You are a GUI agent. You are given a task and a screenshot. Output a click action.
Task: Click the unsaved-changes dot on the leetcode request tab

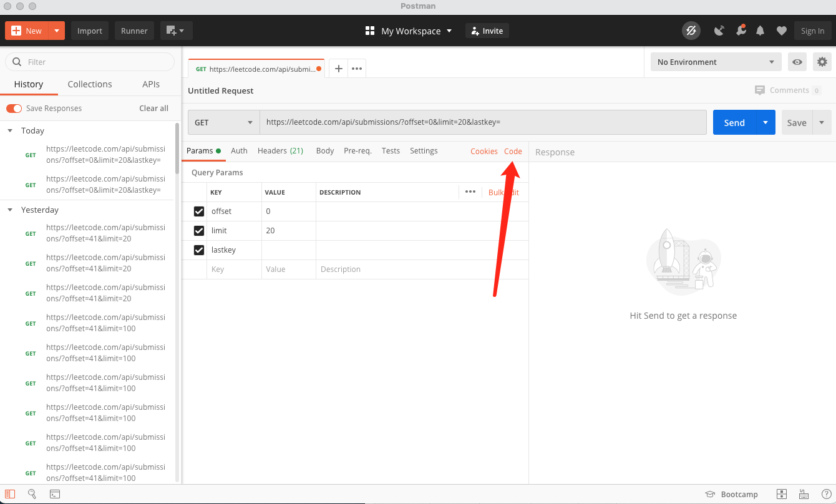319,69
